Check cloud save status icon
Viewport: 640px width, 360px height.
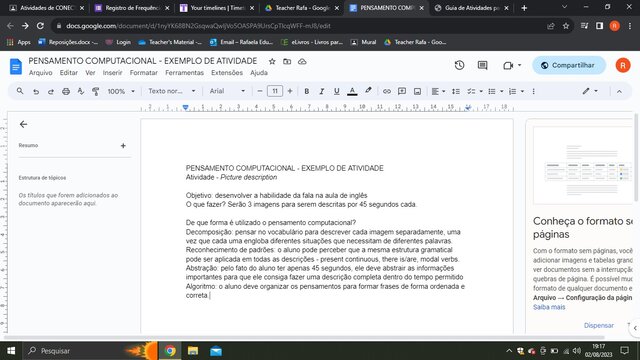302,62
